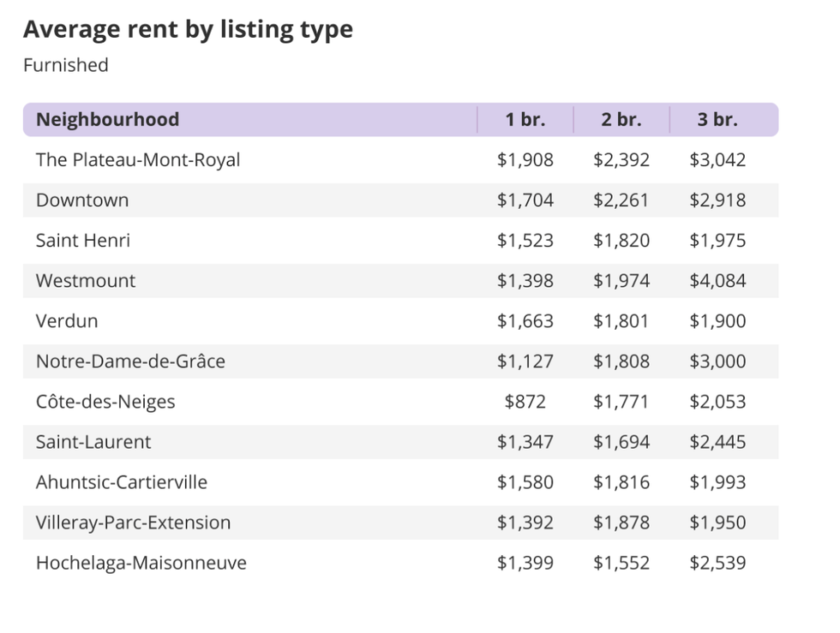840x633 pixels.
Task: Select the Saint Henri row label
Action: pyautogui.click(x=83, y=241)
